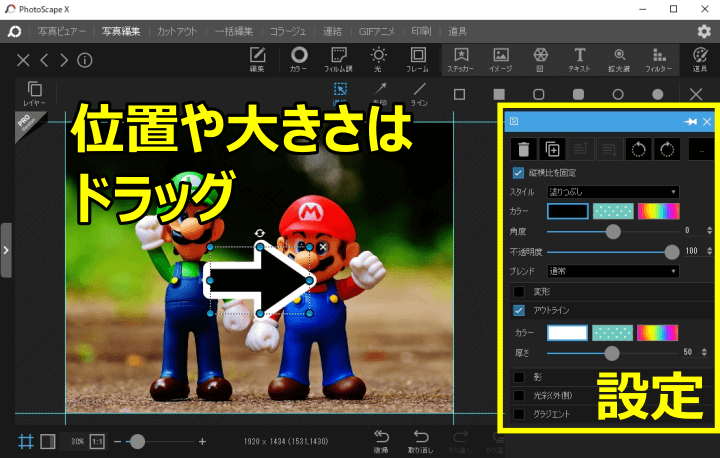Click the 厚さ thickness slider handle
The height and width of the screenshot is (458, 720).
[x=612, y=353]
